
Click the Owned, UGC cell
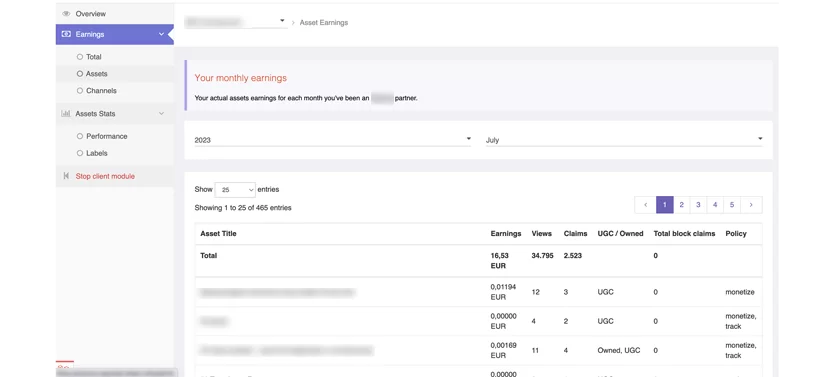(619, 350)
